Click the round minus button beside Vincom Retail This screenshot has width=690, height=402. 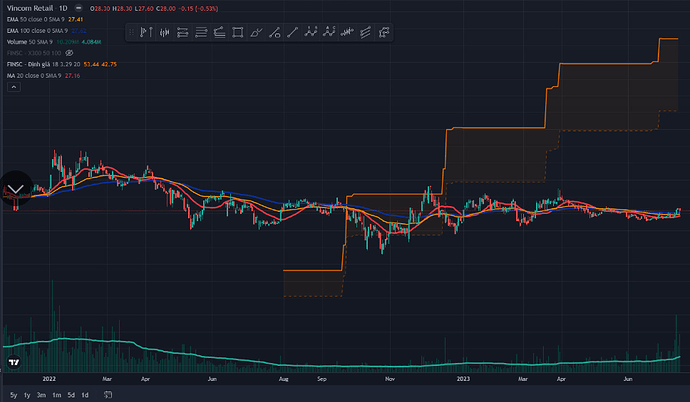pyautogui.click(x=78, y=8)
